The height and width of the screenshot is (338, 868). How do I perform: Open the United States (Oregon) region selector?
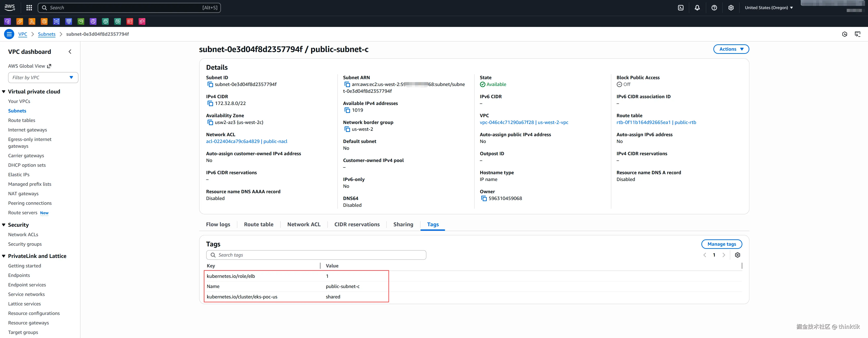click(769, 7)
